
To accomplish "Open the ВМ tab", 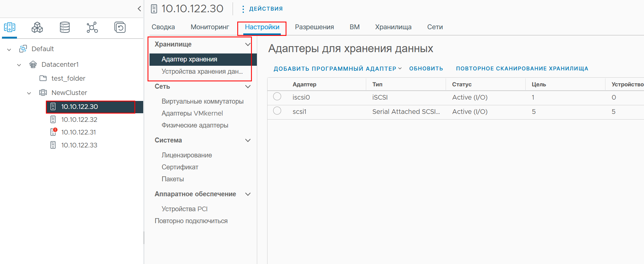I will (355, 27).
